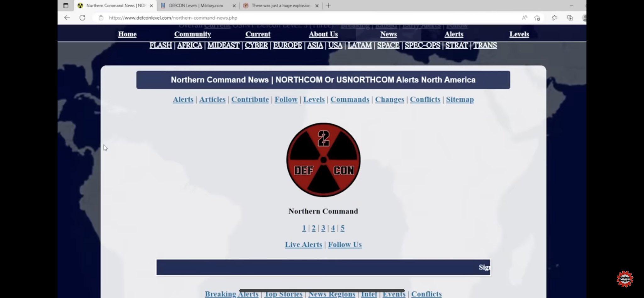
Task: Select DEFCON level 3 link
Action: point(323,228)
